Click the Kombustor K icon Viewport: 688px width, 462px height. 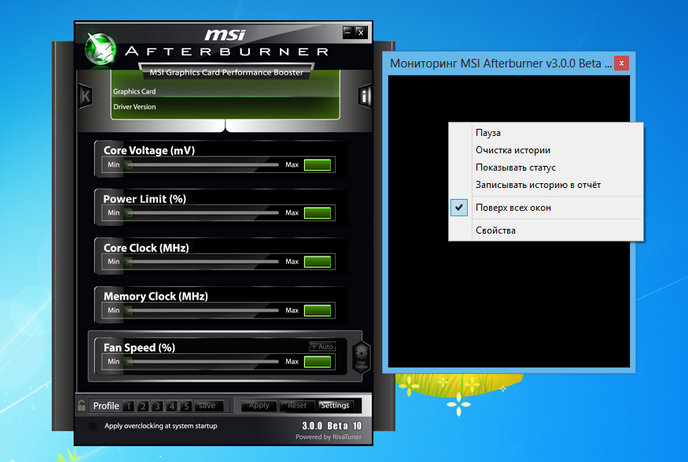[85, 96]
